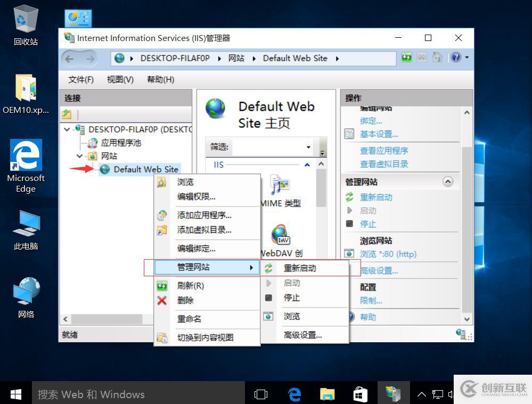Click the 浏览 browse icon in submenu
Image resolution: width=532 pixels, height=404 pixels.
click(268, 317)
